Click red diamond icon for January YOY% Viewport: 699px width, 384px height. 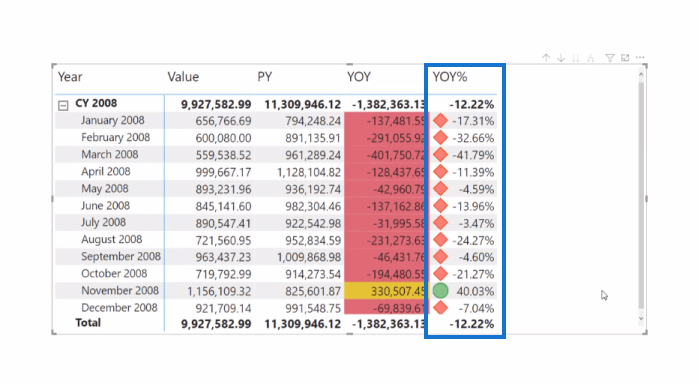(x=440, y=120)
